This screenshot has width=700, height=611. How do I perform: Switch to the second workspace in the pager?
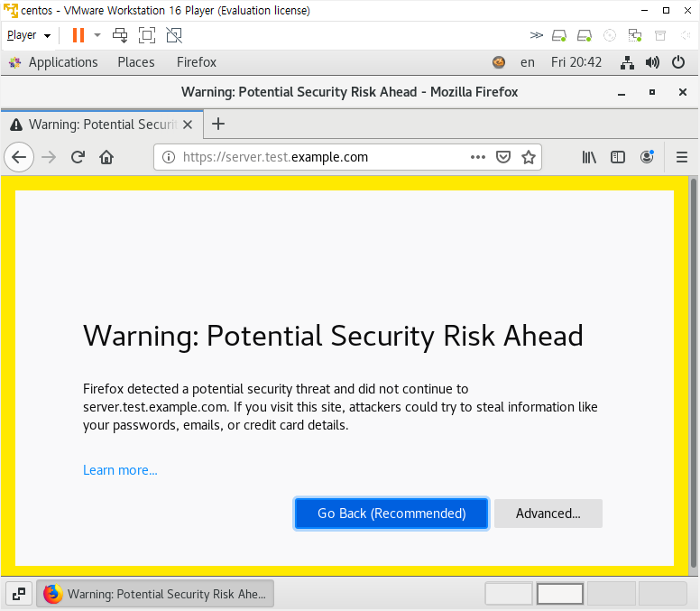tap(560, 594)
